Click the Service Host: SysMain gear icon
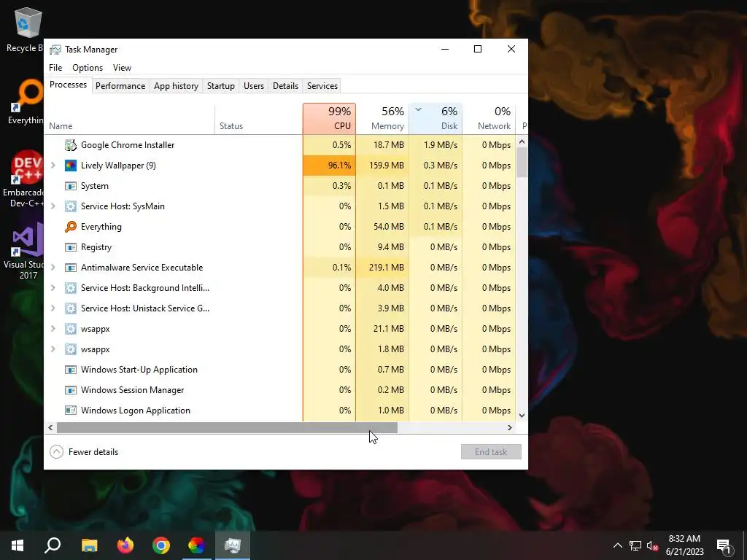747x560 pixels. pyautogui.click(x=71, y=206)
